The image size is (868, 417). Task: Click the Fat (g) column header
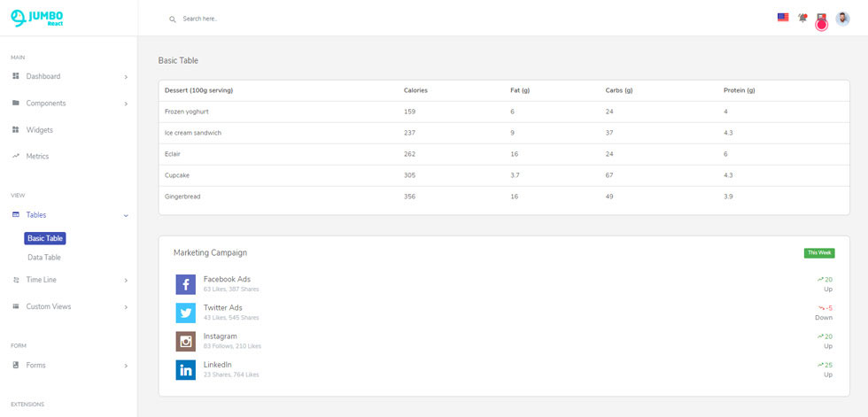click(x=520, y=90)
